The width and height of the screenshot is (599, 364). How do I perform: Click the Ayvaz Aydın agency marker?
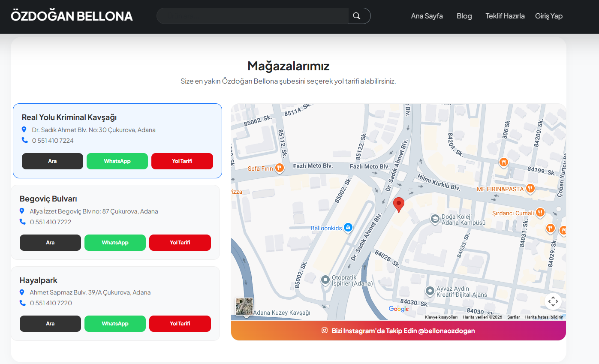click(430, 291)
